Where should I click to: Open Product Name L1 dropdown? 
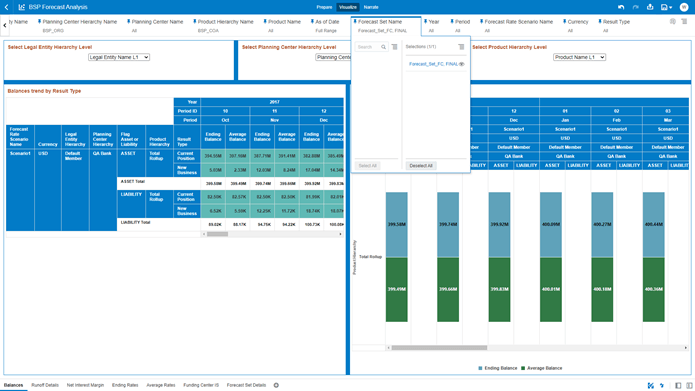click(579, 57)
